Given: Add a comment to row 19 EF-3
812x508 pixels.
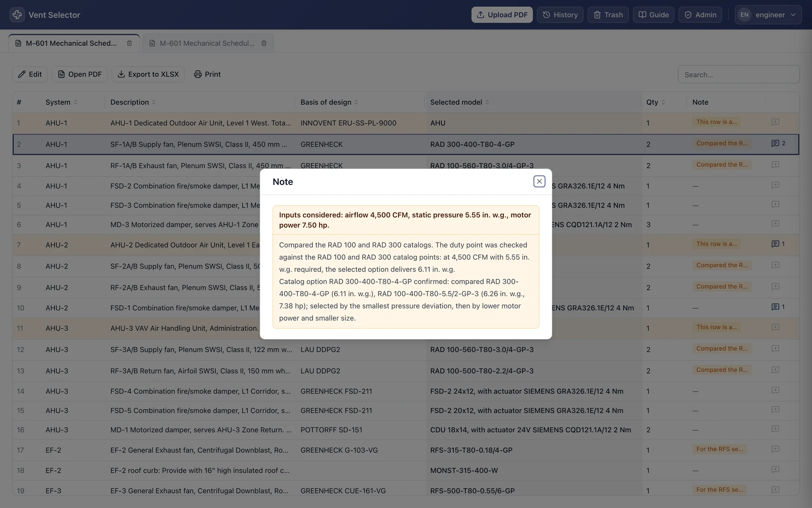Looking at the screenshot, I should tap(775, 490).
